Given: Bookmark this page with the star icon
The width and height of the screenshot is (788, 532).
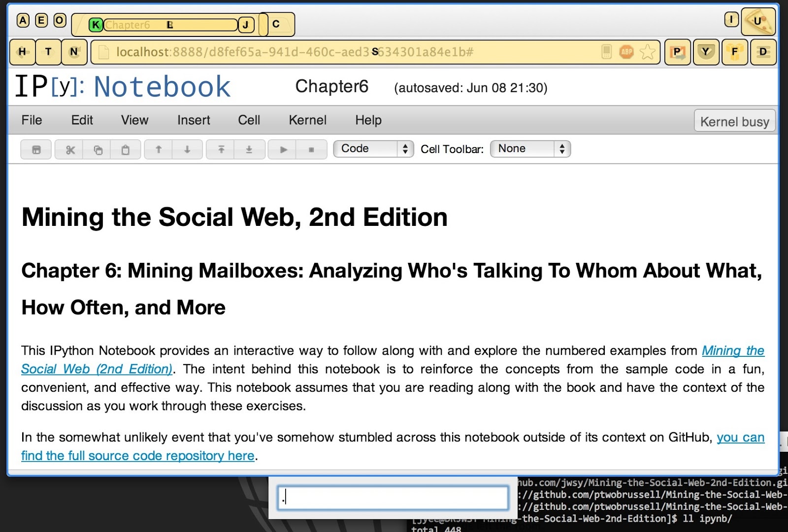Looking at the screenshot, I should point(648,52).
